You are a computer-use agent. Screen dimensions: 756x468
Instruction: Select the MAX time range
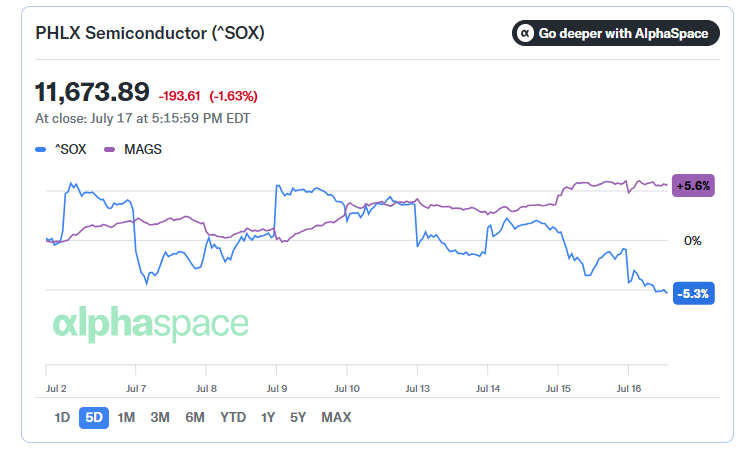(336, 417)
